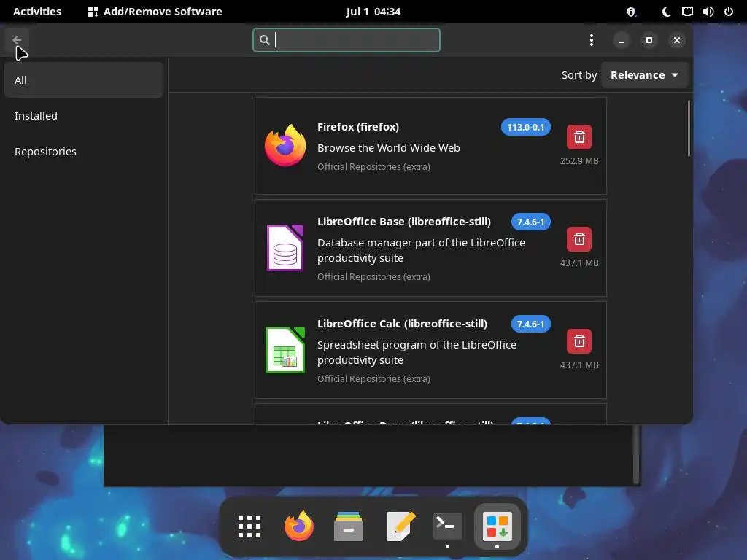
Task: Click LibreOffice Calc version badge 7.4.6-1
Action: point(530,324)
